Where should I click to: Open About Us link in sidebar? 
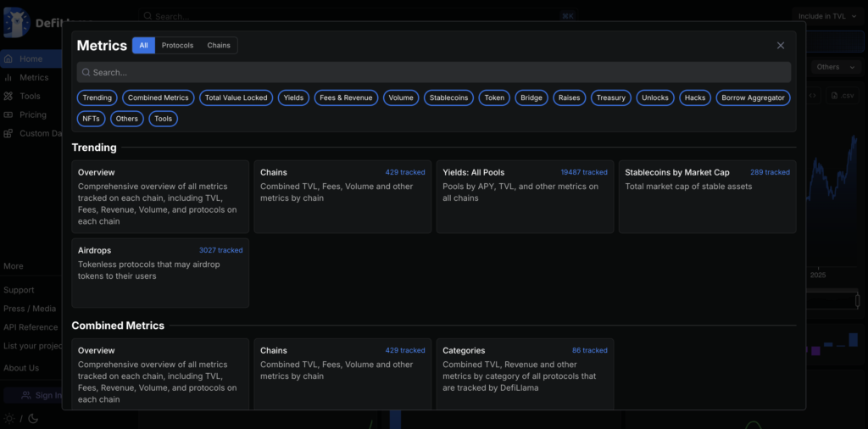tap(21, 368)
